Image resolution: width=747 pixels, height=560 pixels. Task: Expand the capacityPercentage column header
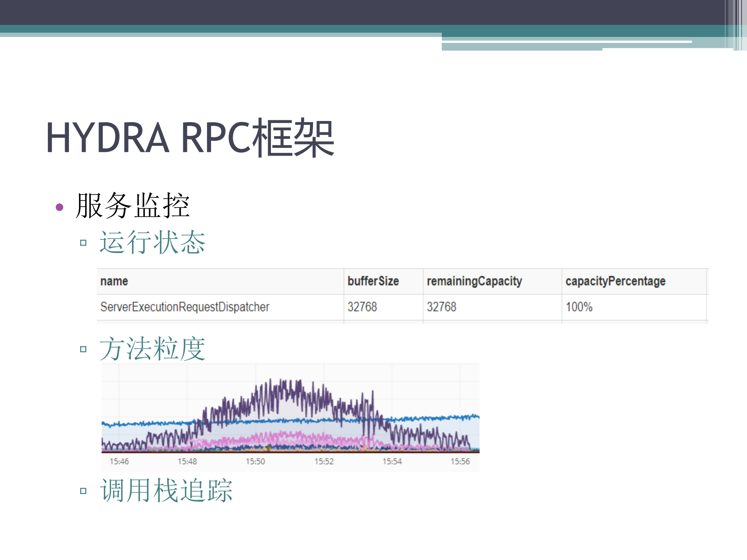point(616,281)
